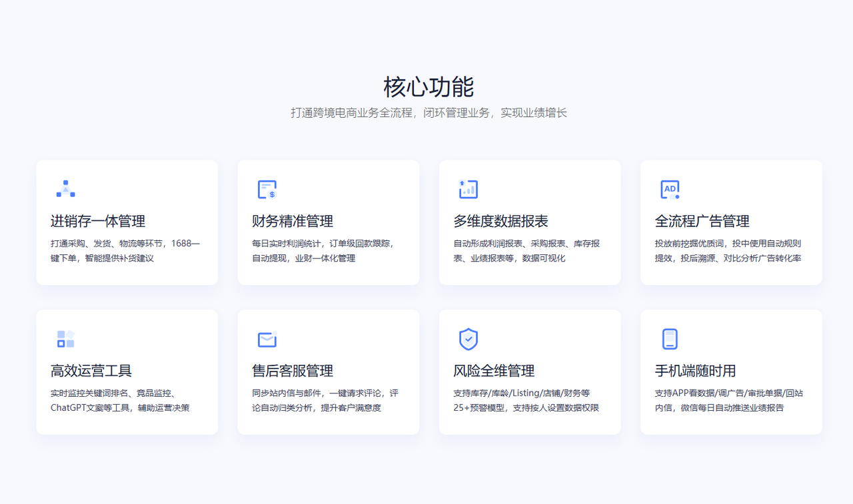Open the 高效运营工具 card title

pyautogui.click(x=91, y=371)
